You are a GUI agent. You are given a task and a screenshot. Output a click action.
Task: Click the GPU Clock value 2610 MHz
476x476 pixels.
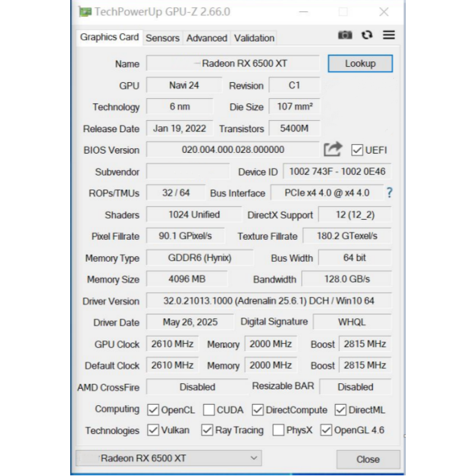point(173,344)
